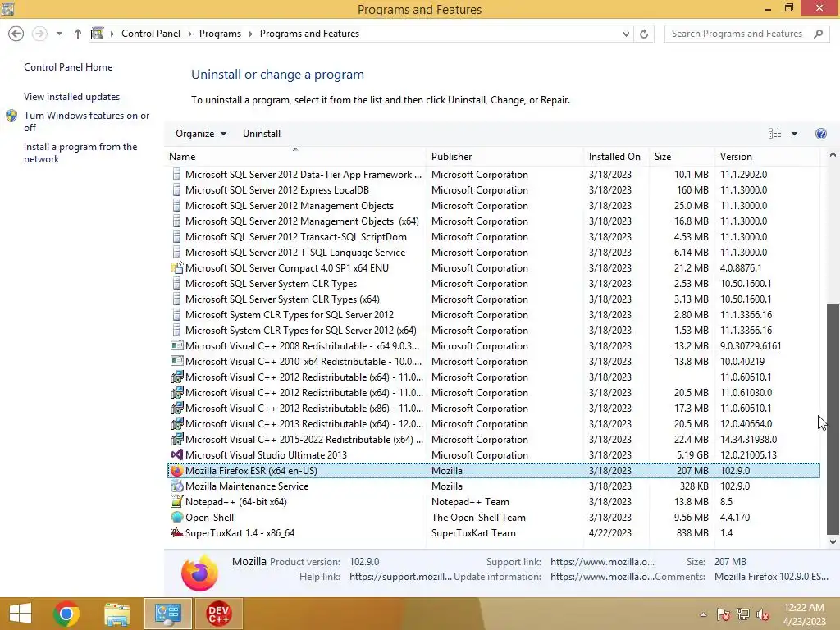Click the Visual C++ 2015-2022 Redistributable icon
Image resolution: width=840 pixels, height=630 pixels.
click(x=176, y=440)
